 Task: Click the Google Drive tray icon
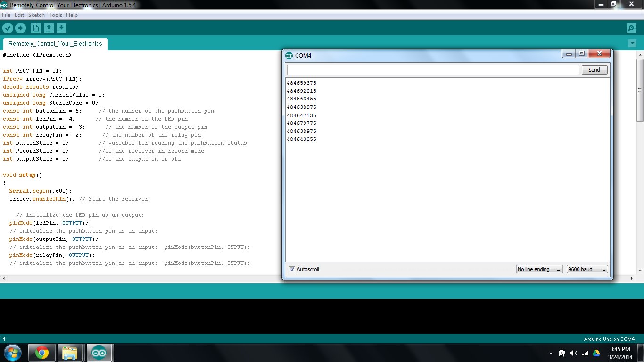tap(596, 353)
